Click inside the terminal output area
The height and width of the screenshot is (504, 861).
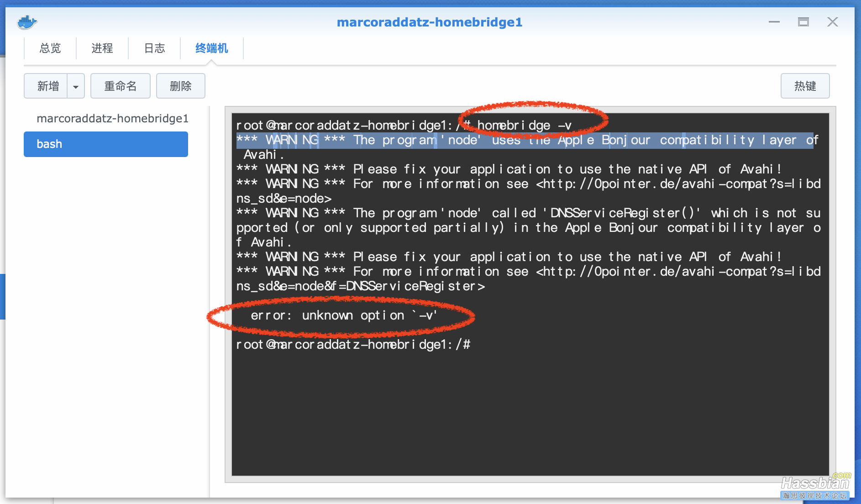530,294
